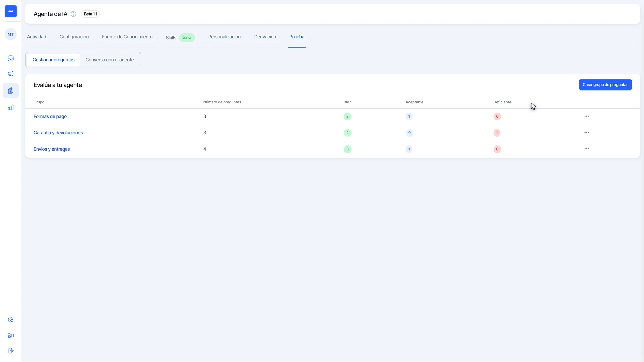Open the NT user avatar
Viewport: 644px width, 362px height.
pyautogui.click(x=11, y=35)
